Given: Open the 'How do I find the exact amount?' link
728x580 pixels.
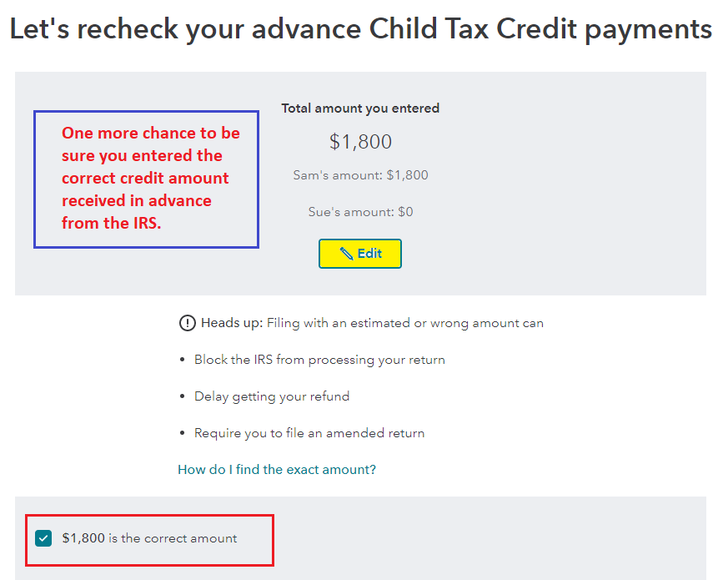Looking at the screenshot, I should tap(277, 470).
